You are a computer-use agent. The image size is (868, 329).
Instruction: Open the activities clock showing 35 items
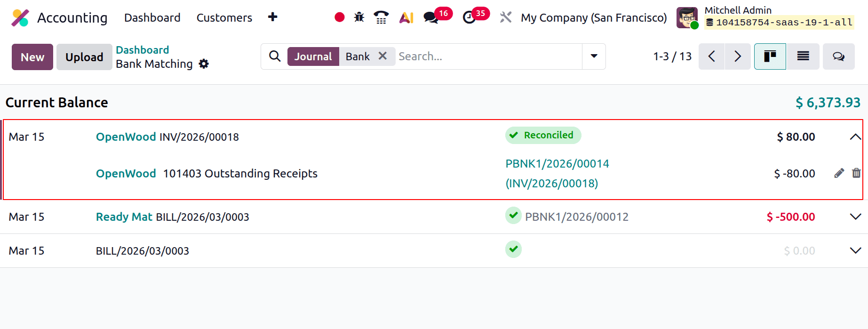[470, 17]
